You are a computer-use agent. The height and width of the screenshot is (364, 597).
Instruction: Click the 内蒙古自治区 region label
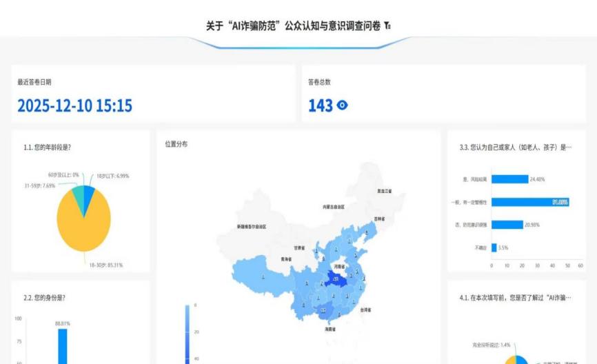pyautogui.click(x=334, y=206)
